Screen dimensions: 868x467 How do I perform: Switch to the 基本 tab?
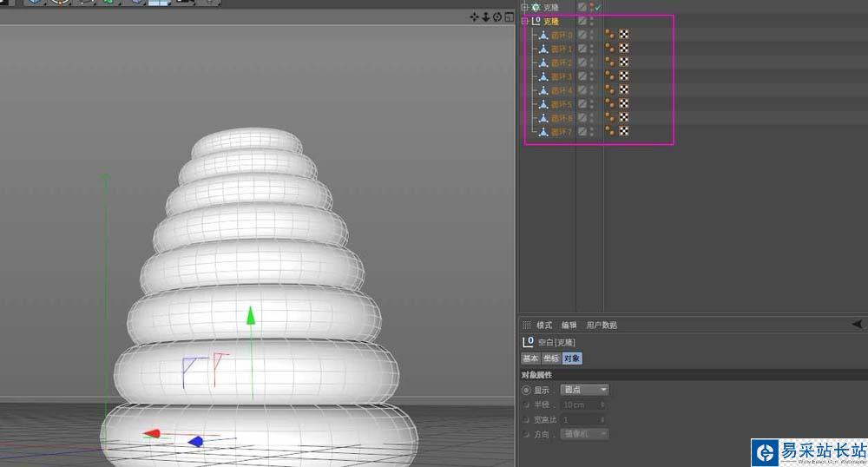(531, 358)
